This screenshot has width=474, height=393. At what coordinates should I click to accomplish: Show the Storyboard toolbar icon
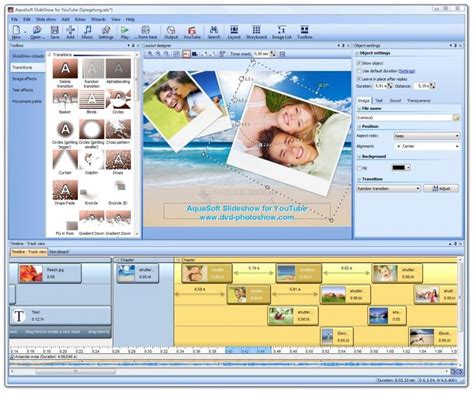pyautogui.click(x=256, y=32)
